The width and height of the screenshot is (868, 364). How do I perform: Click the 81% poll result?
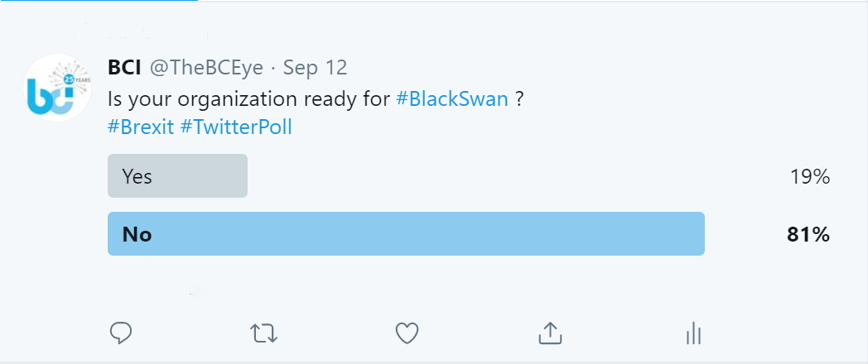(x=808, y=235)
